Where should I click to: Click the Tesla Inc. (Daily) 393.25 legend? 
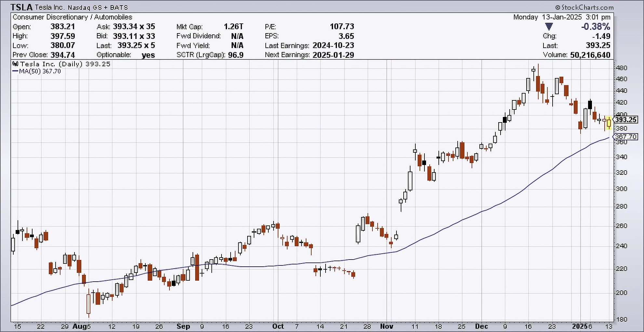click(x=65, y=64)
